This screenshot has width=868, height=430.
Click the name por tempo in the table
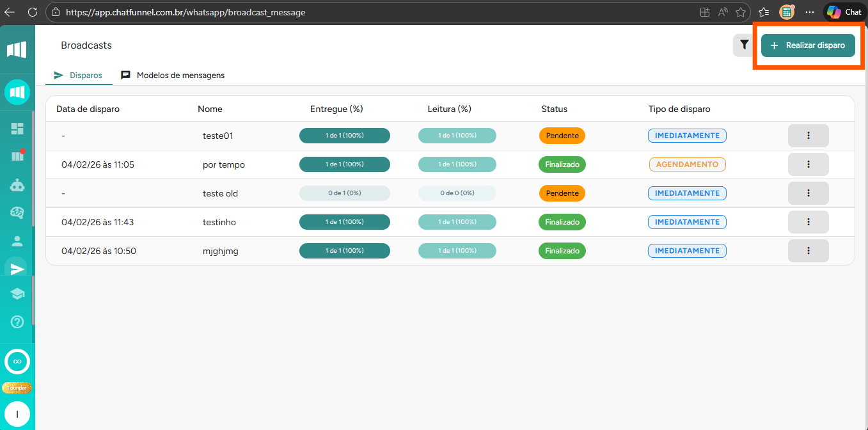point(224,164)
